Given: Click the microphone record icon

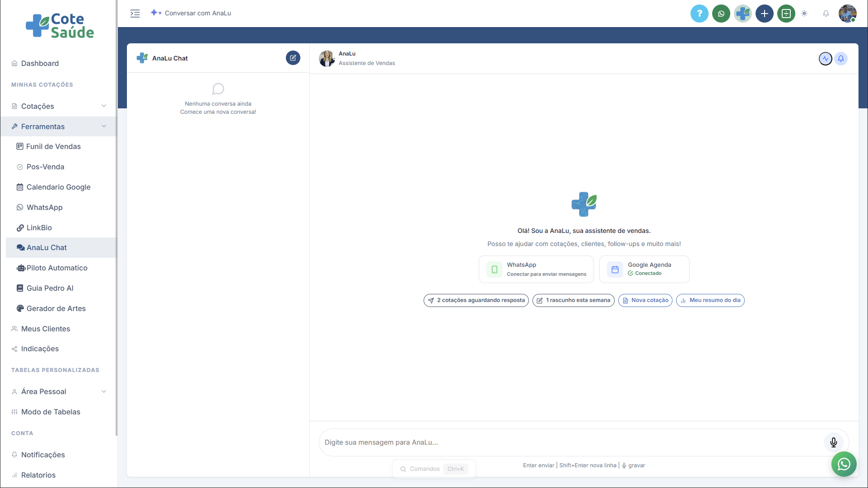Looking at the screenshot, I should point(833,442).
